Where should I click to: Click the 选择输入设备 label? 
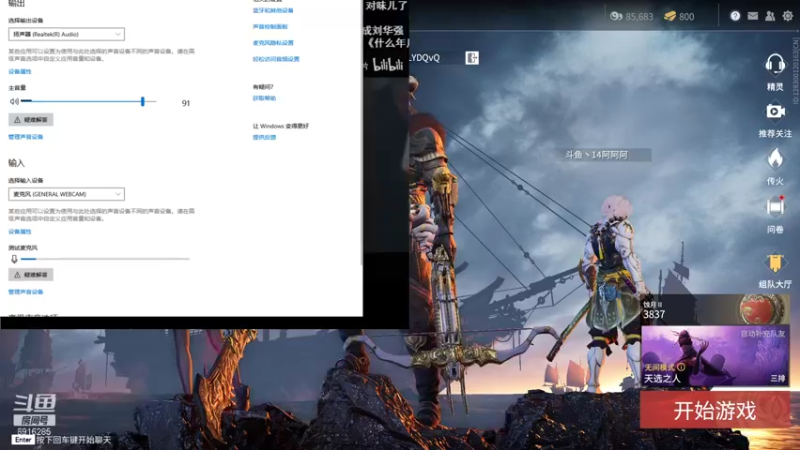[26, 181]
